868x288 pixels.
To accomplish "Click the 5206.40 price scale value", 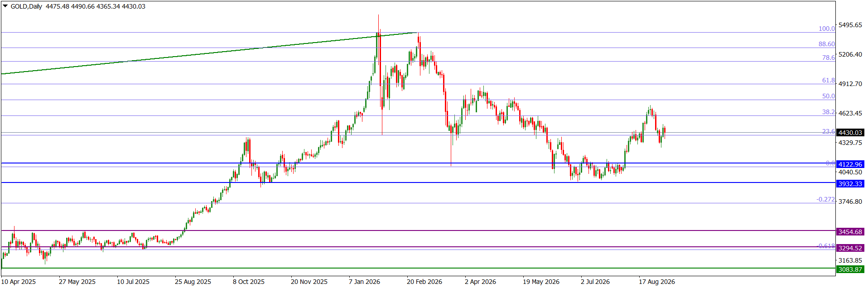I will (x=850, y=54).
